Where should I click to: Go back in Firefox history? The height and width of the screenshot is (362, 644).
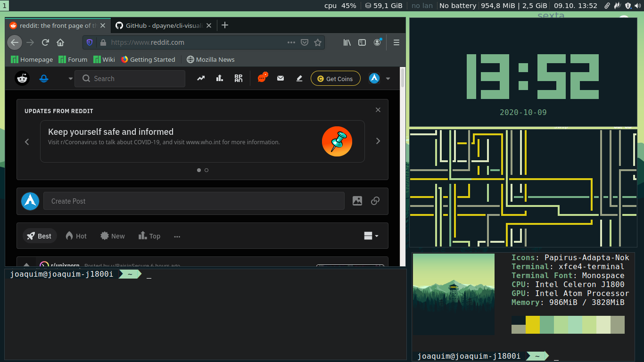(15, 42)
